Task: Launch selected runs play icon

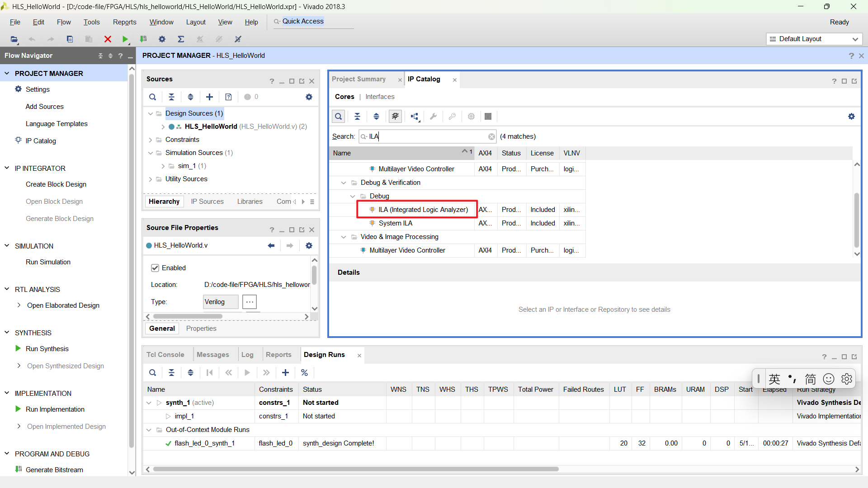Action: tap(247, 373)
